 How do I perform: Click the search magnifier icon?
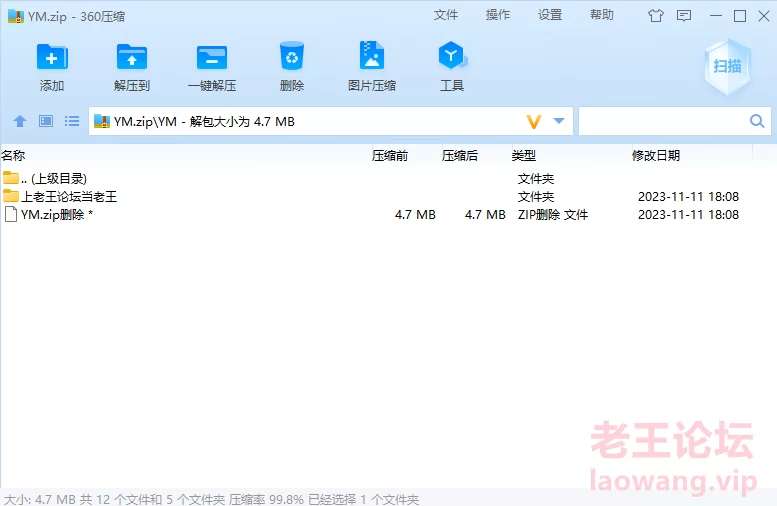point(757,121)
